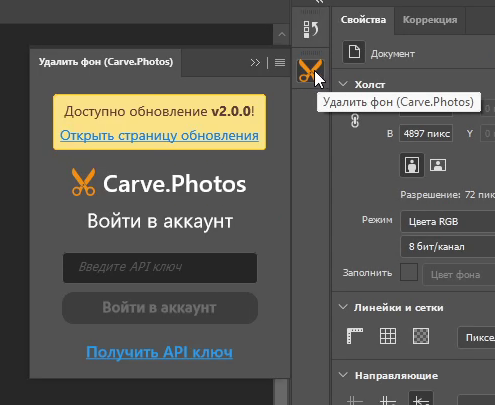This screenshot has width=495, height=405.
Task: Click the scroll up arrow above plugin panel
Action: (282, 34)
